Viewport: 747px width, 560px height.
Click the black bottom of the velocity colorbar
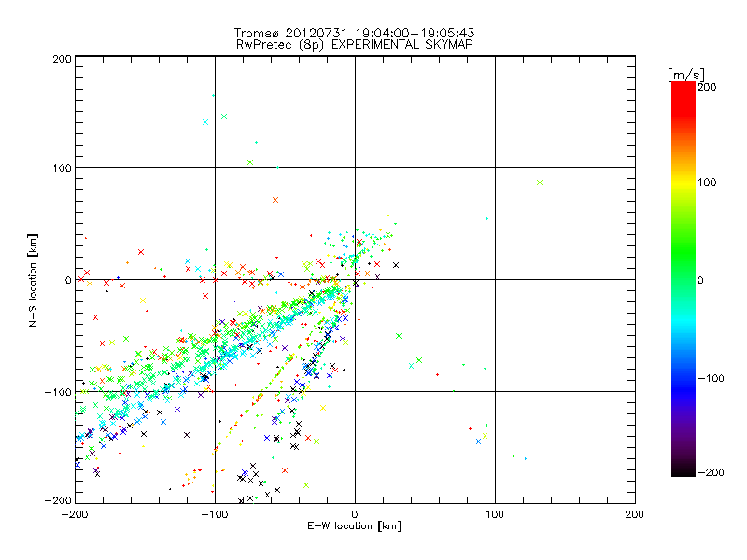(684, 469)
